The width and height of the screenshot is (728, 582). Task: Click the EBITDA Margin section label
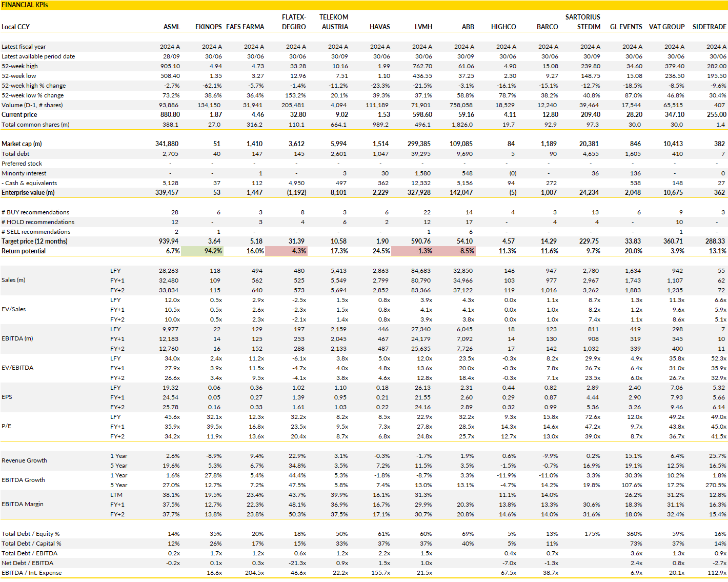point(23,505)
